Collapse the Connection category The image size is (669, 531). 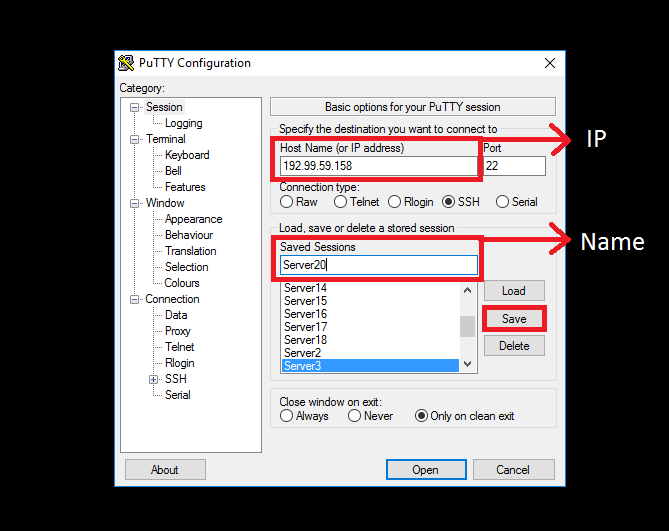135,299
